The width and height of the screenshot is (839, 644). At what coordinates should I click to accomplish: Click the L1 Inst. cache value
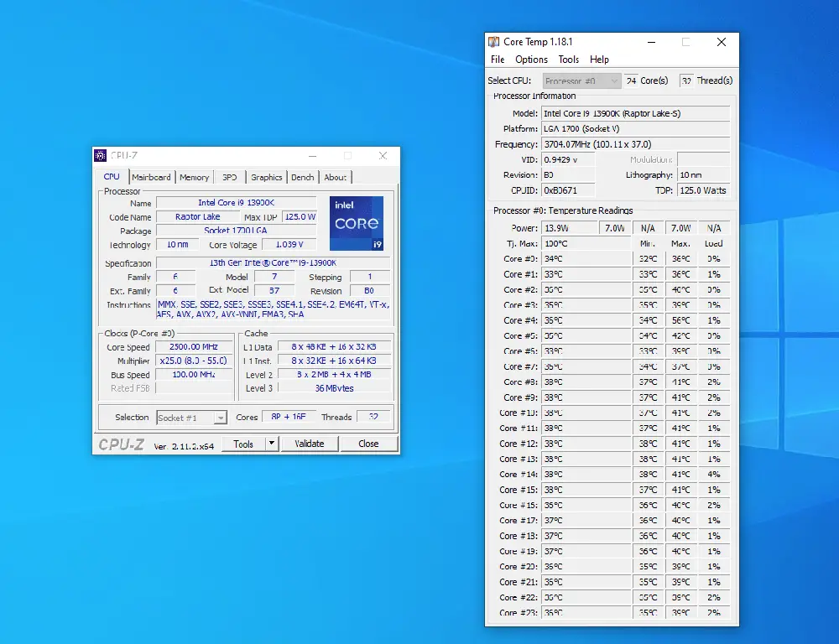coord(334,361)
